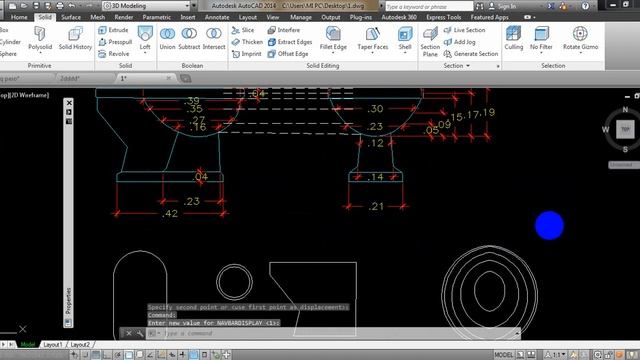Screen dimensions: 640x360
Task: Open the Mesh ribbon tab
Action: tap(98, 17)
